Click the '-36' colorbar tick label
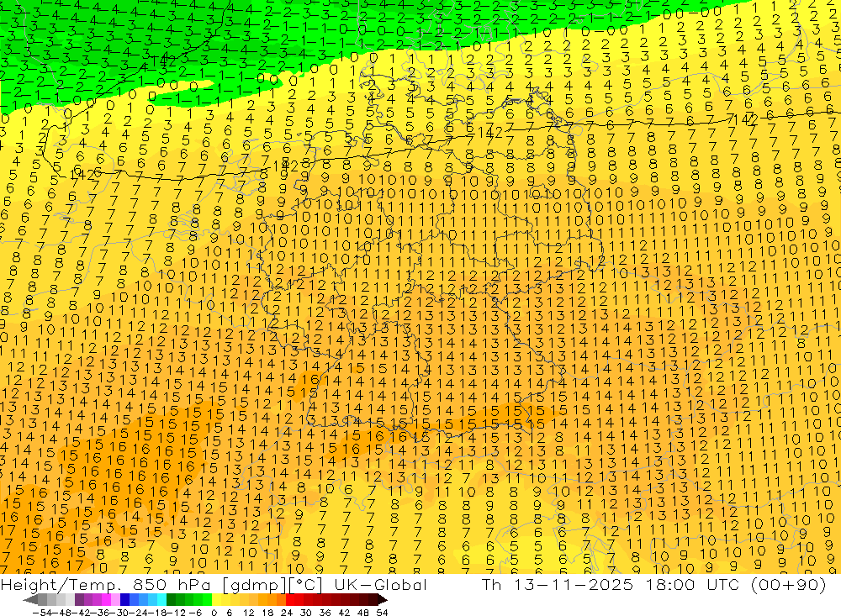The width and height of the screenshot is (841, 616). click(100, 613)
